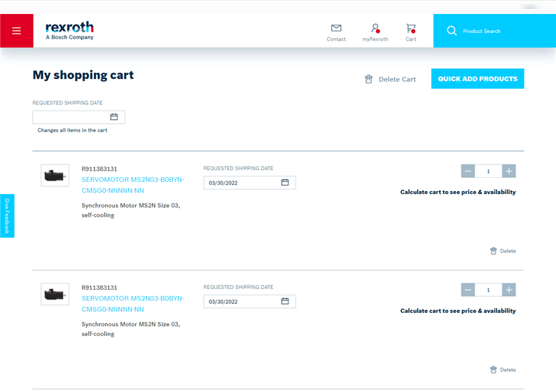
Task: Click first item's shipping date field 03/30/2022
Action: (x=249, y=183)
